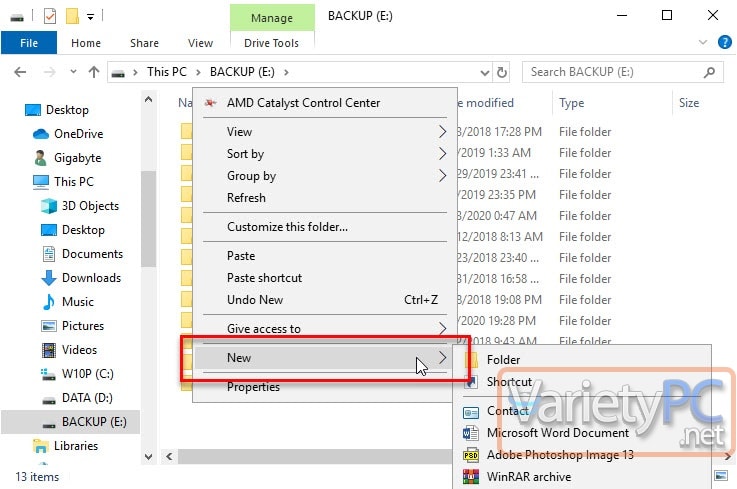737x489 pixels.
Task: Expand the ribbon with the chevron
Action: coord(703,42)
